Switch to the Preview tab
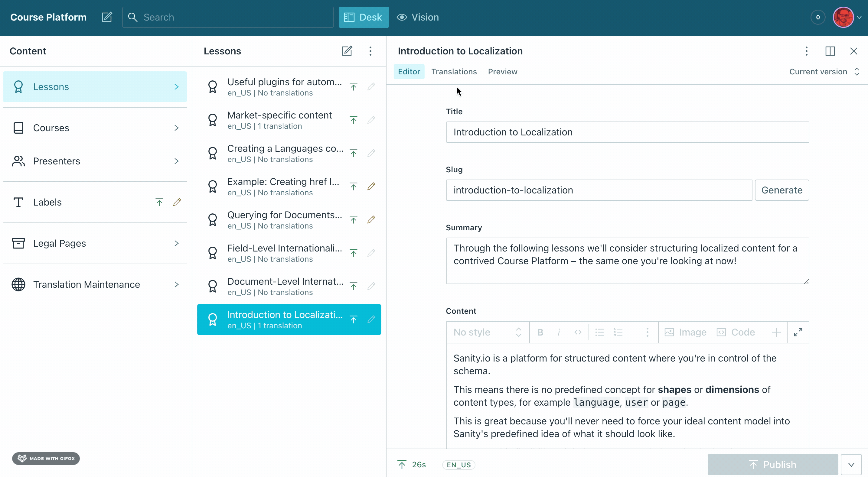 (x=502, y=71)
